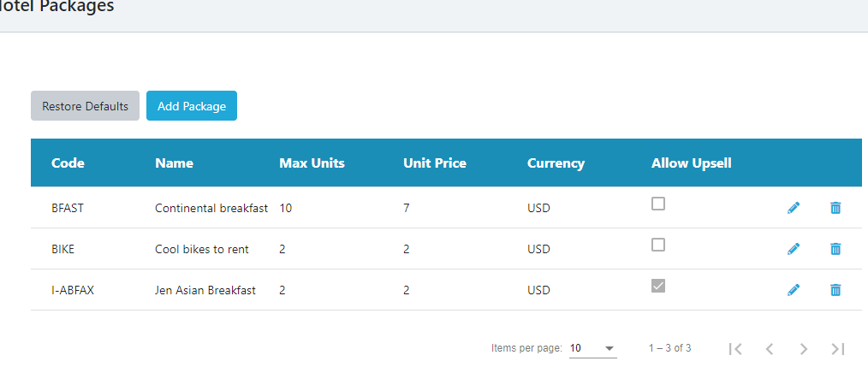Sort by the Unit Price column header
The height and width of the screenshot is (367, 868).
point(435,163)
